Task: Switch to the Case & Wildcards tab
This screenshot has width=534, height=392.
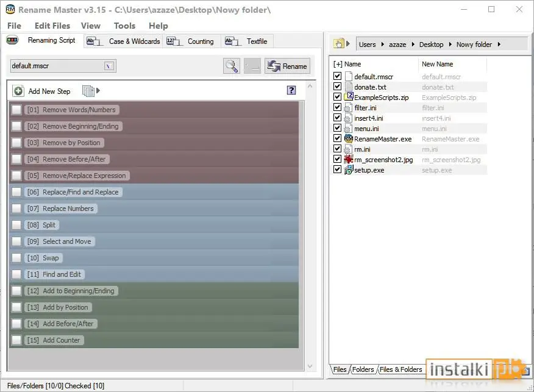Action: coord(123,41)
